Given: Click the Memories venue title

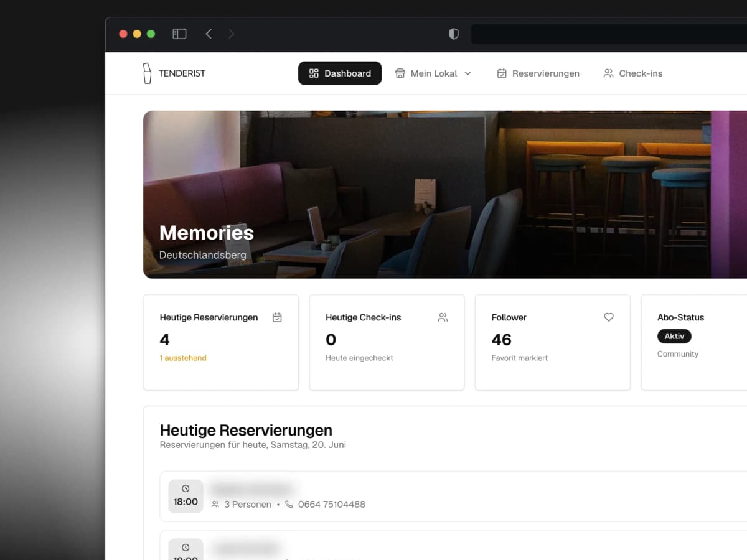Looking at the screenshot, I should pyautogui.click(x=207, y=233).
